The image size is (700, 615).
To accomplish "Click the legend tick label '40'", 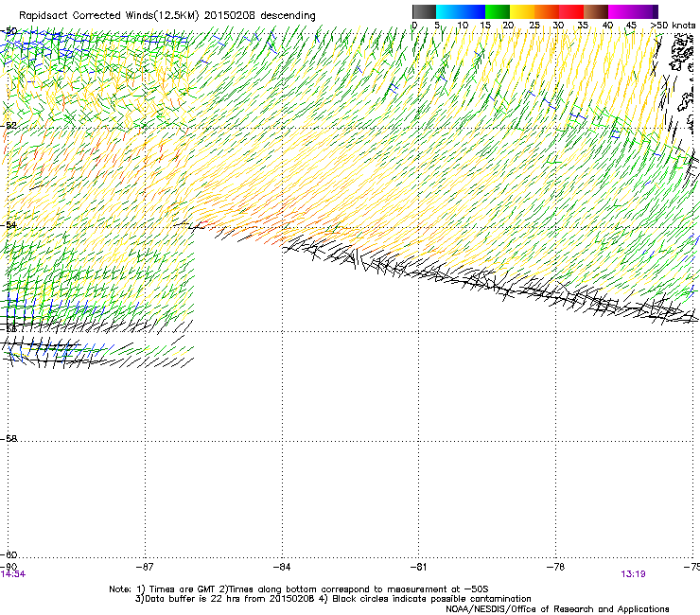I will pos(607,26).
